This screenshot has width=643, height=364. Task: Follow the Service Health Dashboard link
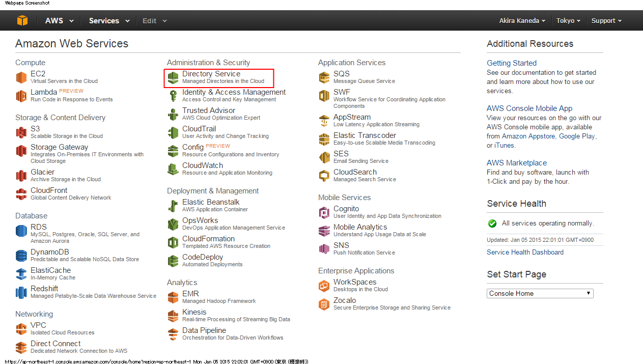tap(525, 252)
